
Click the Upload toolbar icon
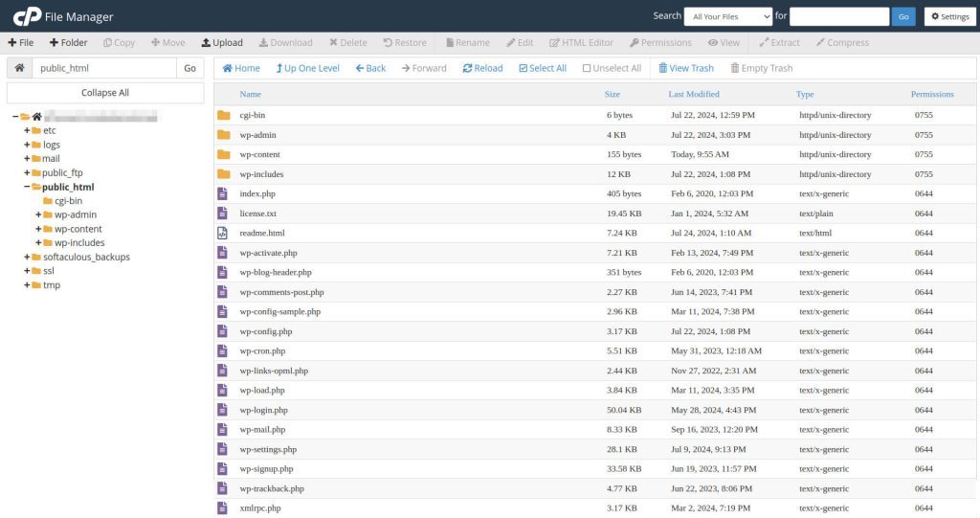[206, 42]
